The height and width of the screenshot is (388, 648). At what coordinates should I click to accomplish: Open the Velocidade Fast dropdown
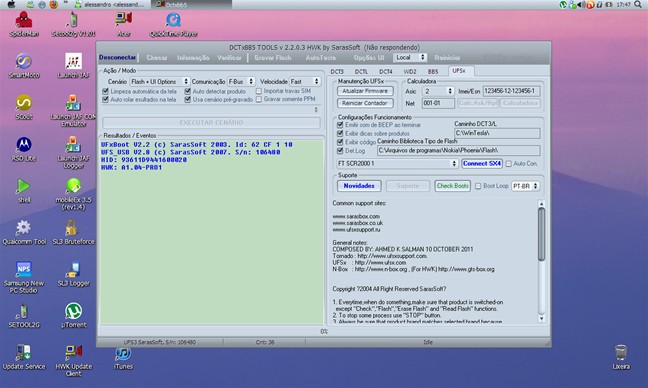click(305, 81)
